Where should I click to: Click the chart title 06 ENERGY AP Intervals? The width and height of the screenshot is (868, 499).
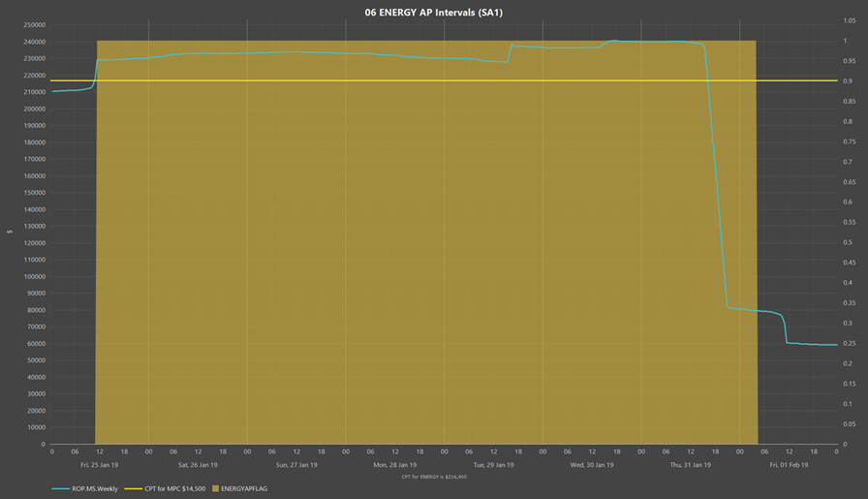(433, 13)
